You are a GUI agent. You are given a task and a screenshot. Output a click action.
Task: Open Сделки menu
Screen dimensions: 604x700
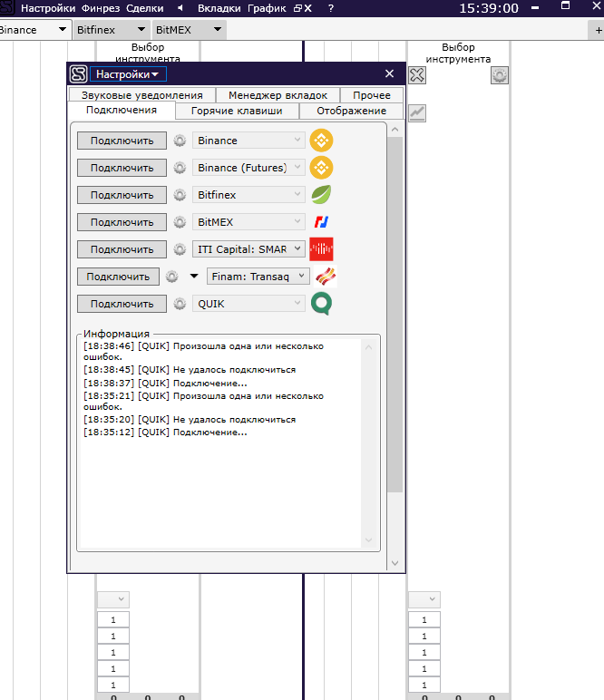tap(144, 8)
